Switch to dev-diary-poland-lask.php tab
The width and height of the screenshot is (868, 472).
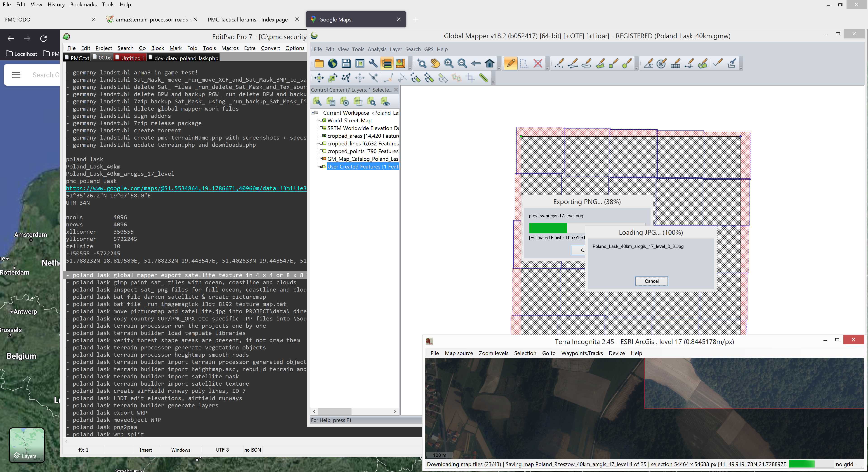click(x=183, y=58)
